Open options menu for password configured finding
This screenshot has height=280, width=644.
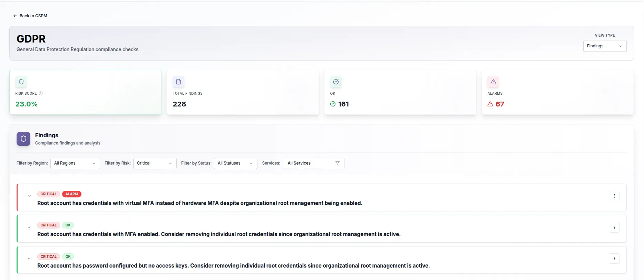tap(614, 259)
